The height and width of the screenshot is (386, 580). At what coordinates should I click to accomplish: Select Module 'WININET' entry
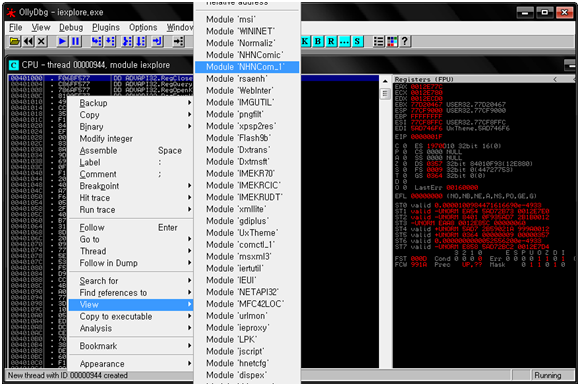(x=247, y=31)
